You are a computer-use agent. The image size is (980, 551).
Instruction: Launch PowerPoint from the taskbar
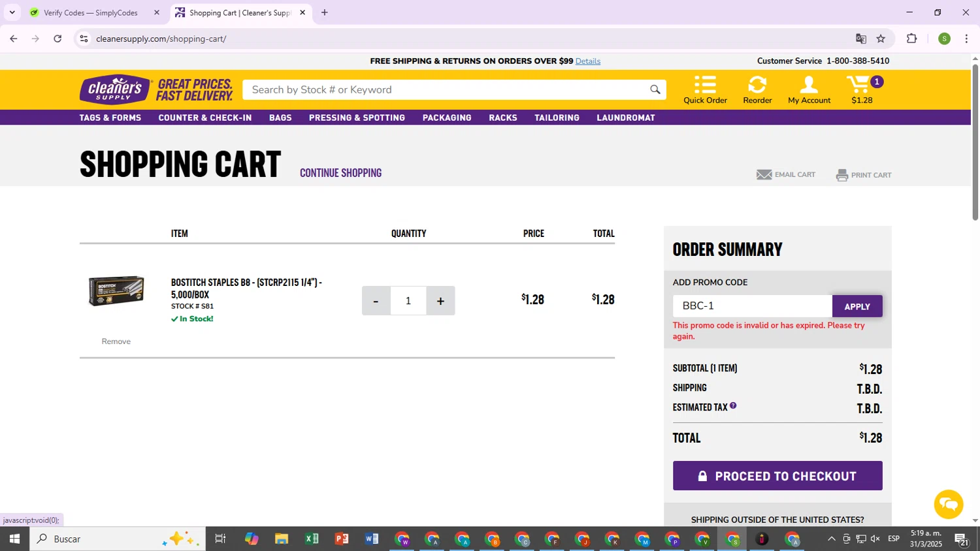point(342,539)
